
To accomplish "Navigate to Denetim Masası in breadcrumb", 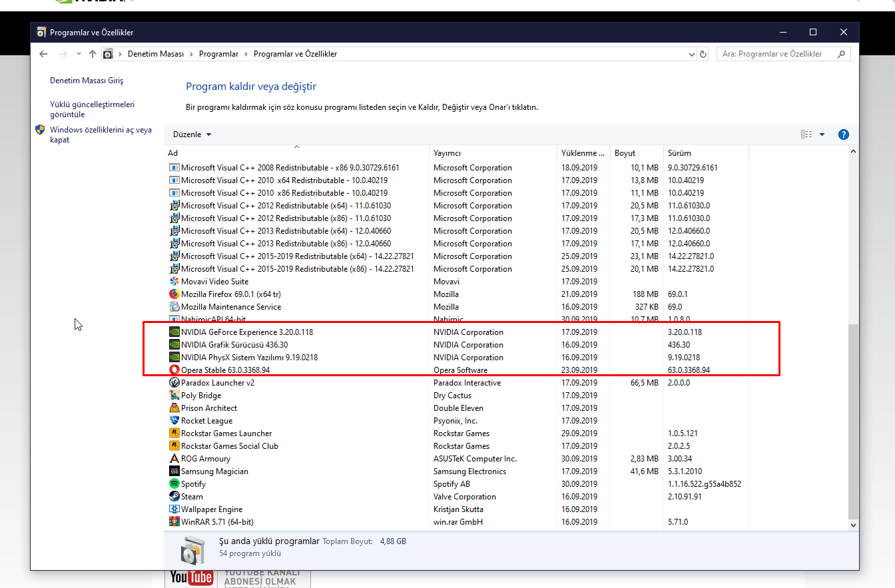I will coord(156,54).
